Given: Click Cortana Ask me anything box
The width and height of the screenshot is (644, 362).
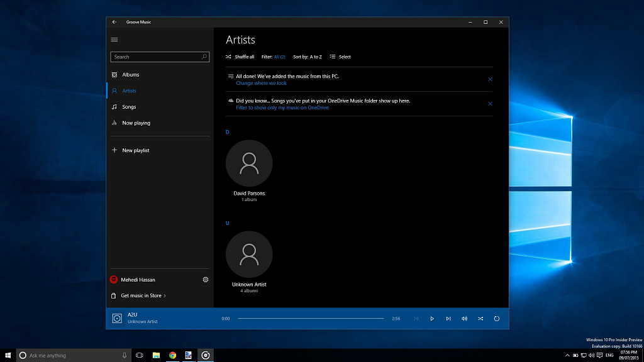Looking at the screenshot, I should coord(74,356).
